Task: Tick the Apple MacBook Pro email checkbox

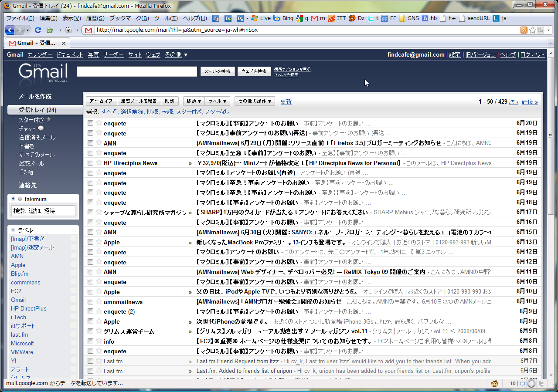Action: coord(91,242)
